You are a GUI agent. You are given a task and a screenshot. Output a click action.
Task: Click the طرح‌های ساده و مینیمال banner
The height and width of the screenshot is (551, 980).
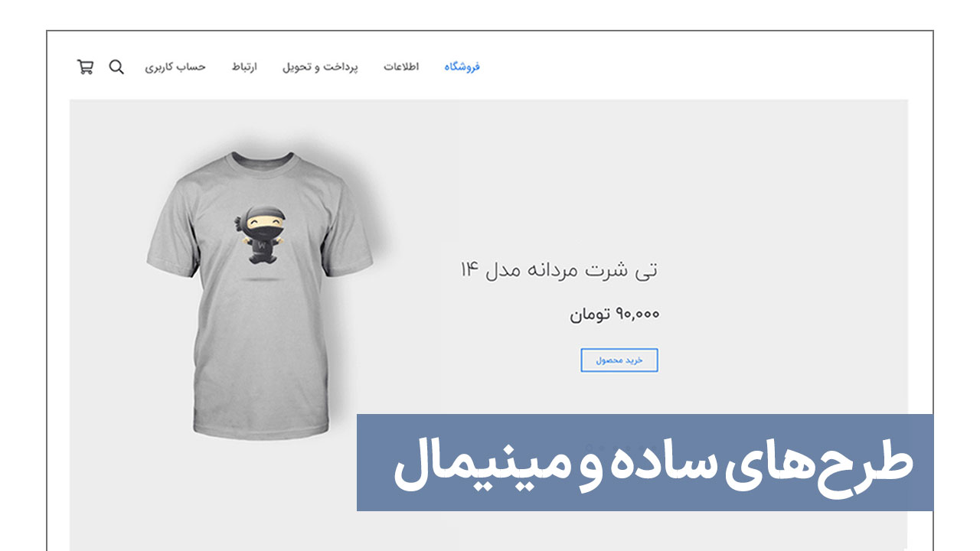tap(645, 462)
